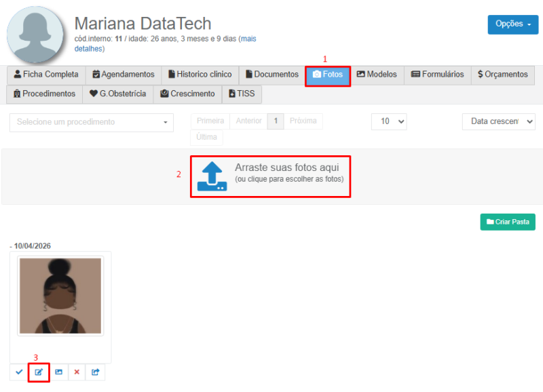Screen dimensions: 543x392
Task: Open the items-per-page dropdown showing 10
Action: 388,121
